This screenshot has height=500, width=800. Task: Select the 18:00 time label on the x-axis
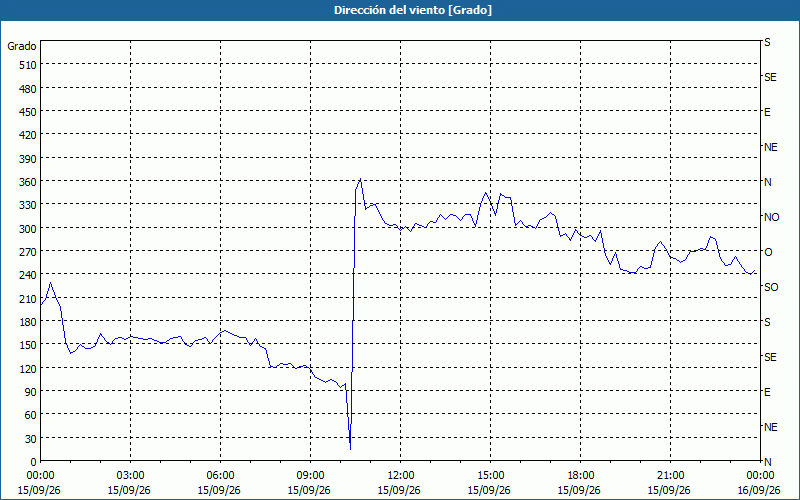pos(580,476)
